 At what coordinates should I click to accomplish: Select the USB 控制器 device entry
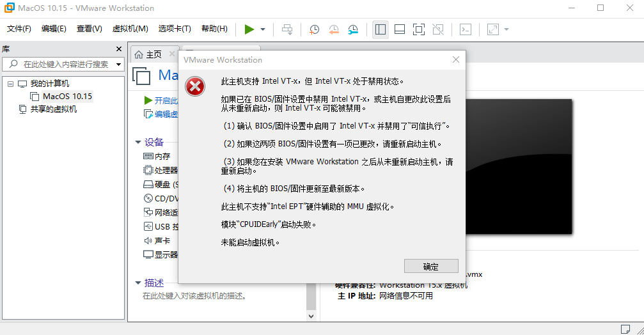click(x=161, y=226)
